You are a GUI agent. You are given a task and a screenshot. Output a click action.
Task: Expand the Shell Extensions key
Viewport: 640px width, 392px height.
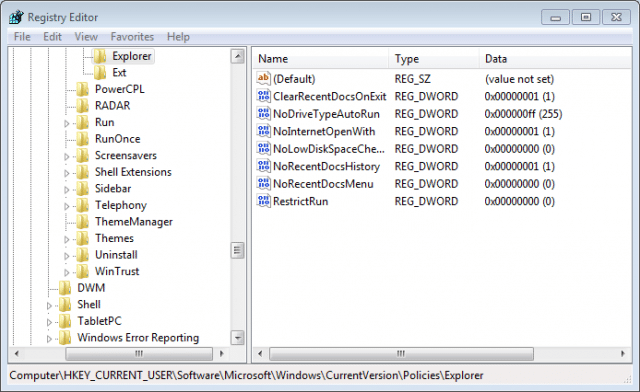point(67,173)
